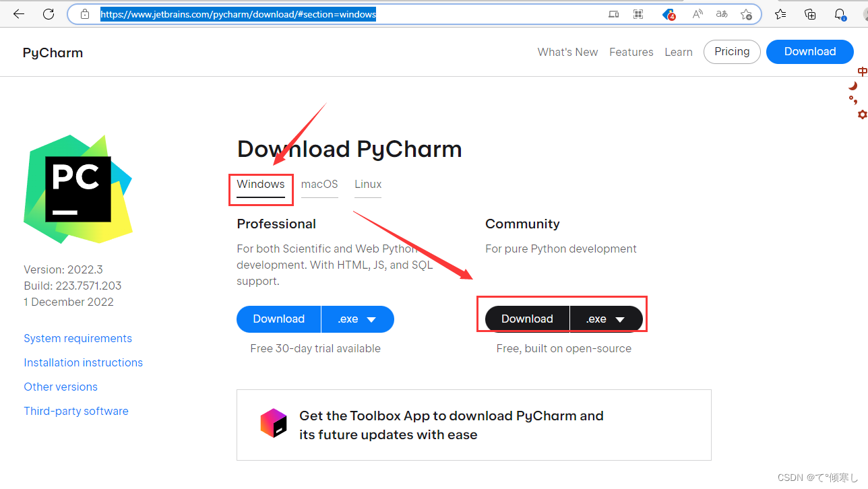Click the blue Download button in header

810,52
